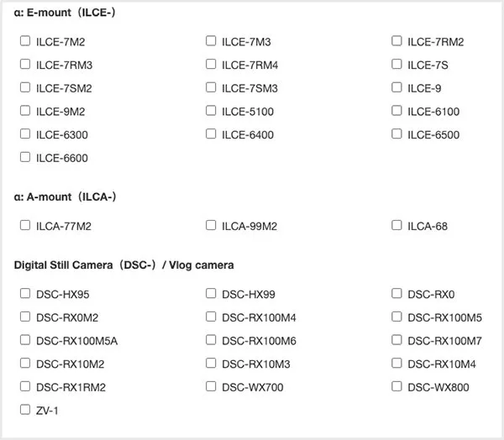
Task: Check the ILCE-7M2 checkbox
Action: pos(24,41)
